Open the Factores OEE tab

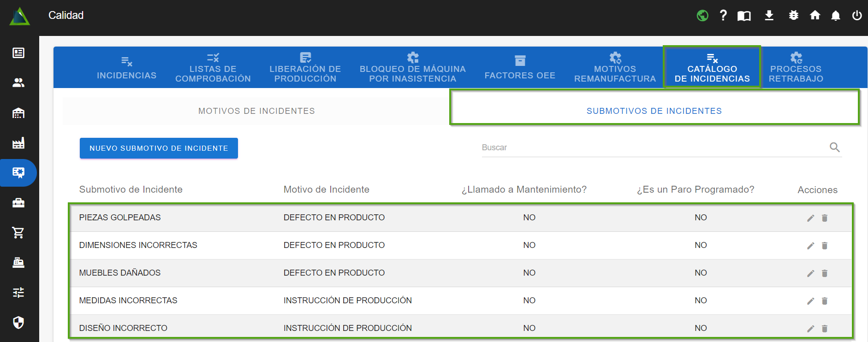click(520, 67)
